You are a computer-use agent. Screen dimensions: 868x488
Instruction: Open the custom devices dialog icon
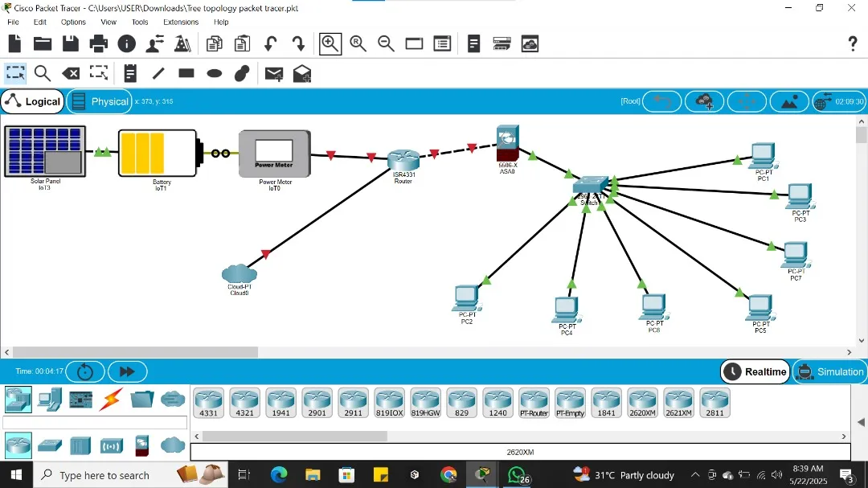coord(442,43)
